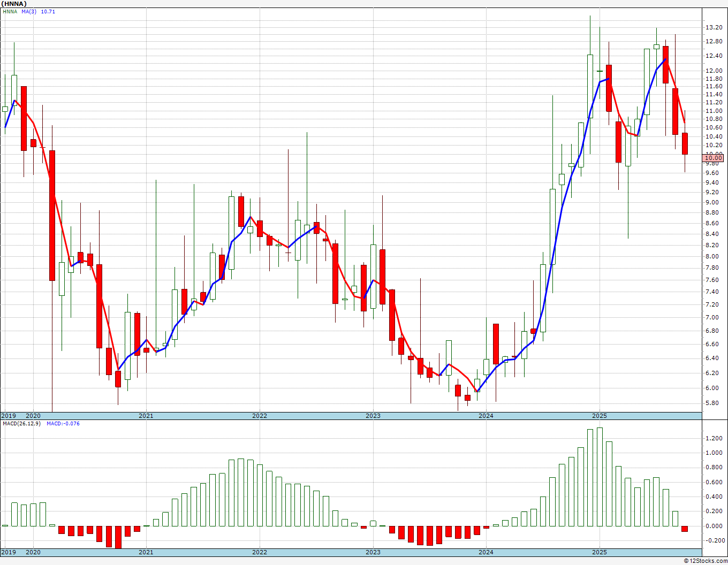
Task: Select 2025 on the upper time axis
Action: 599,416
